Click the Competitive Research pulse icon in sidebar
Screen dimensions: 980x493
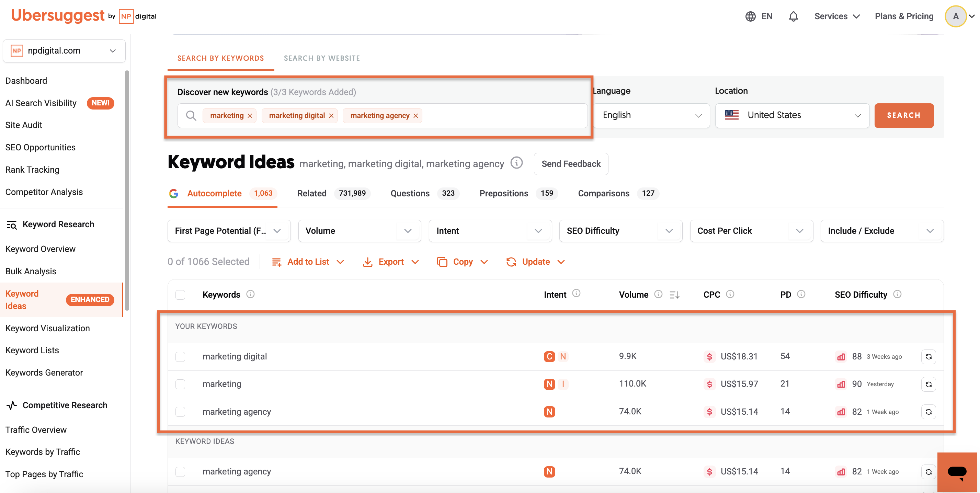pyautogui.click(x=11, y=405)
